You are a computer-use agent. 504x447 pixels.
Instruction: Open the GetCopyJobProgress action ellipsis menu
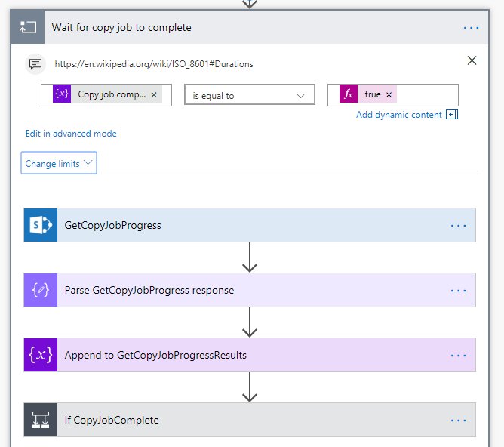click(459, 225)
